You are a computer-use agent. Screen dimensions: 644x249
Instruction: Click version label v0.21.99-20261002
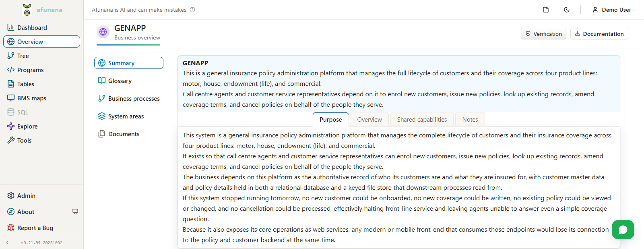point(41,243)
